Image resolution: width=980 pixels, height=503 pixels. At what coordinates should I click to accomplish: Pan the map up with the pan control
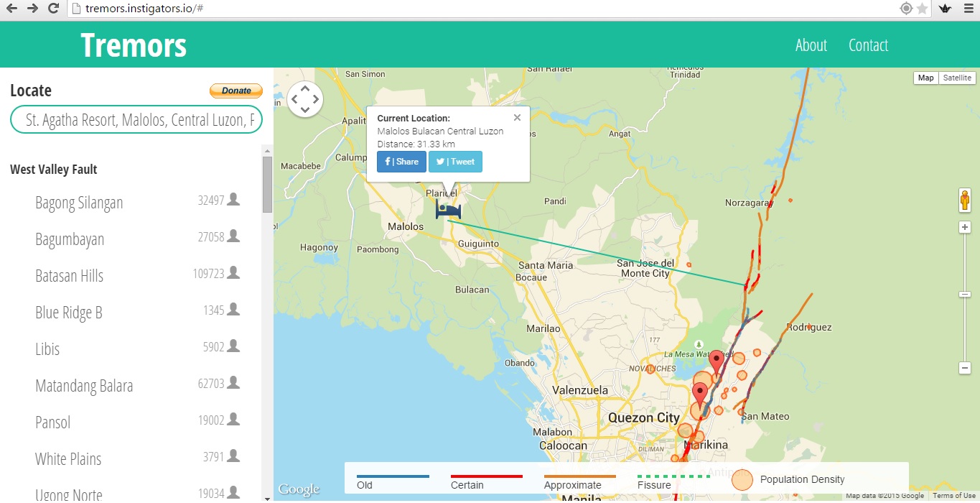pyautogui.click(x=305, y=88)
